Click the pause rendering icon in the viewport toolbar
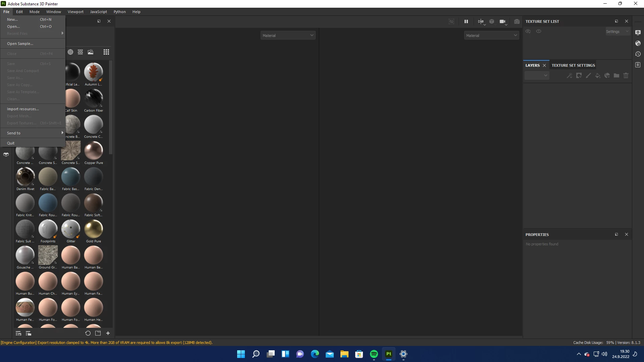The width and height of the screenshot is (644, 362). click(466, 21)
